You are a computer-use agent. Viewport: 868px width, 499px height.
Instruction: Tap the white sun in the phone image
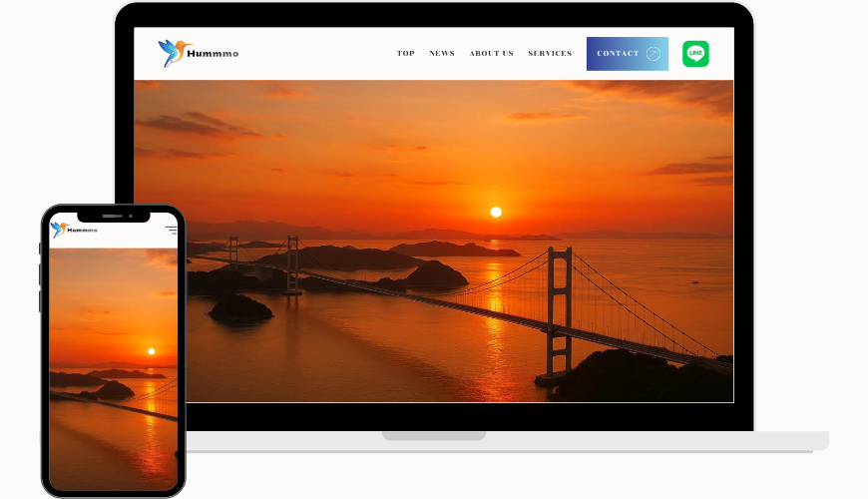[151, 351]
